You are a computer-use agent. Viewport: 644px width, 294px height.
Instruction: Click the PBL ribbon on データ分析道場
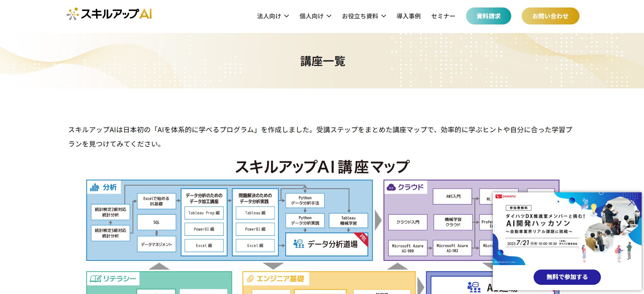coord(362,238)
